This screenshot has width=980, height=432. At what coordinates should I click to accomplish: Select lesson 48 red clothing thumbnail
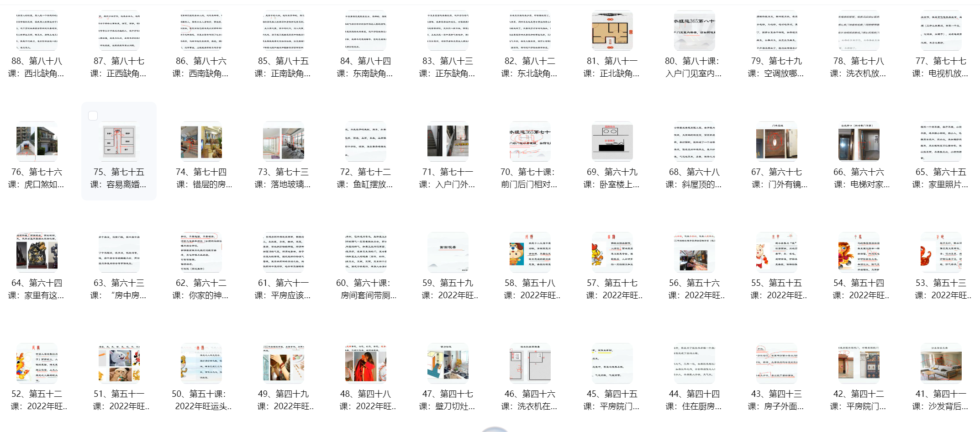(x=365, y=364)
